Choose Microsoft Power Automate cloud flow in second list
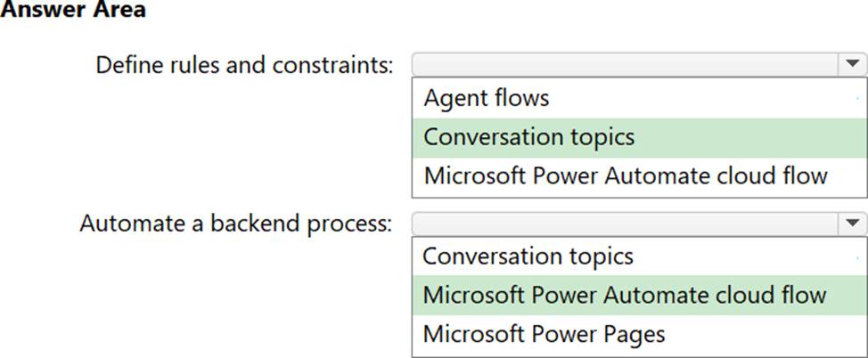This screenshot has height=358, width=868. pyautogui.click(x=624, y=295)
